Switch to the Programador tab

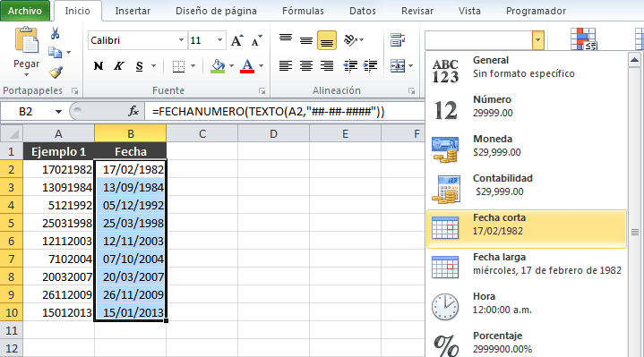(x=536, y=11)
